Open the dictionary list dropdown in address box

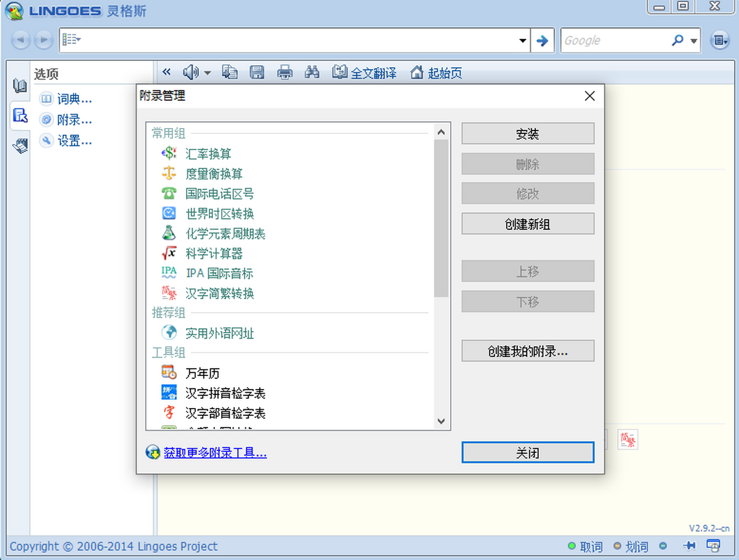click(x=71, y=40)
